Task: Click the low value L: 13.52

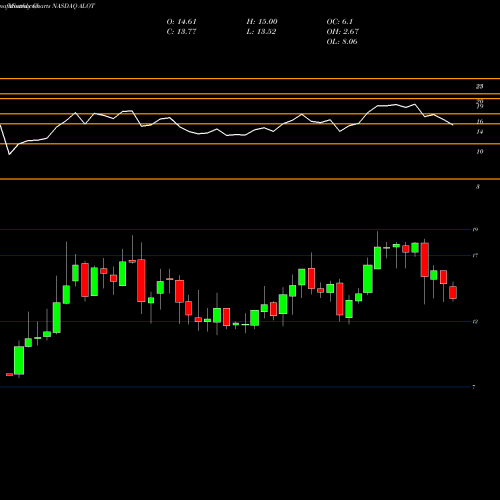Action: pos(261,32)
